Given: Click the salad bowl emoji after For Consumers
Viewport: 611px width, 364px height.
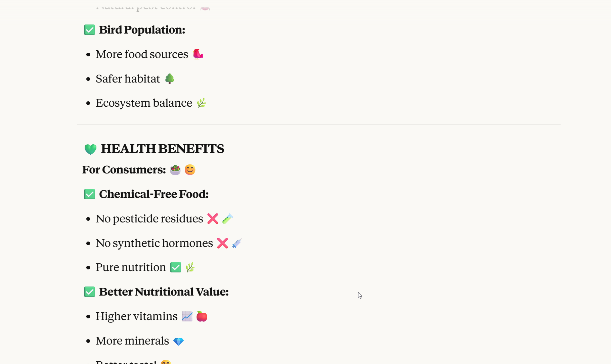Looking at the screenshot, I should point(175,170).
